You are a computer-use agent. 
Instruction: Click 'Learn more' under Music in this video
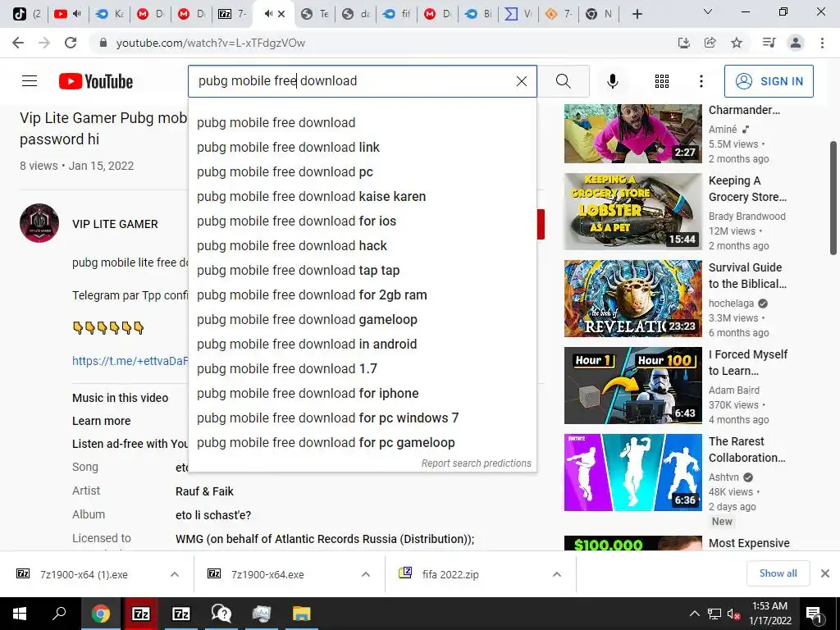tap(101, 421)
